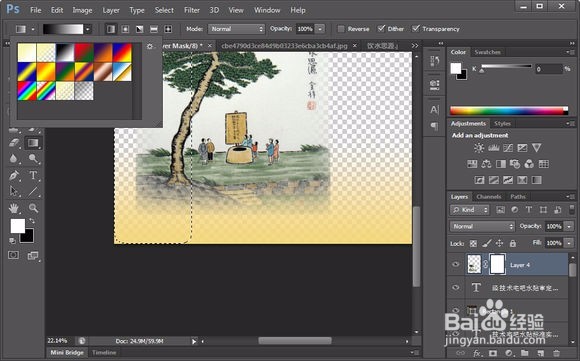Viewport: 580px width, 361px height.
Task: Add a Channel Mixer adjustment
Action: [529, 164]
